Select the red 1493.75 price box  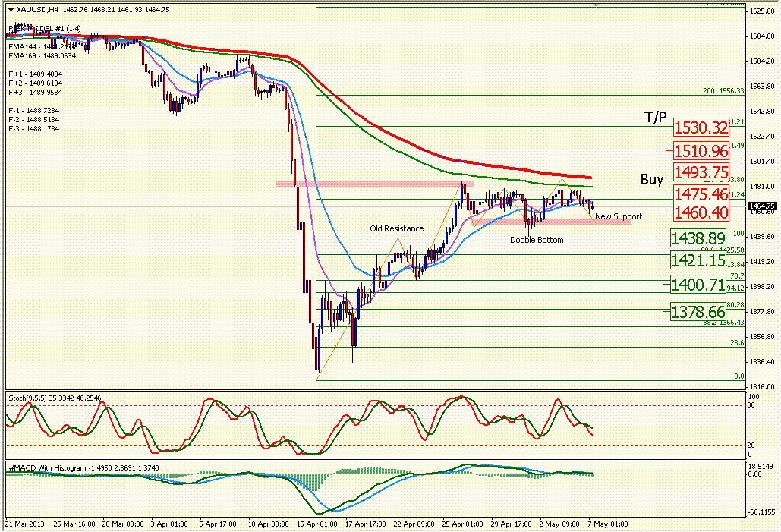pos(701,172)
